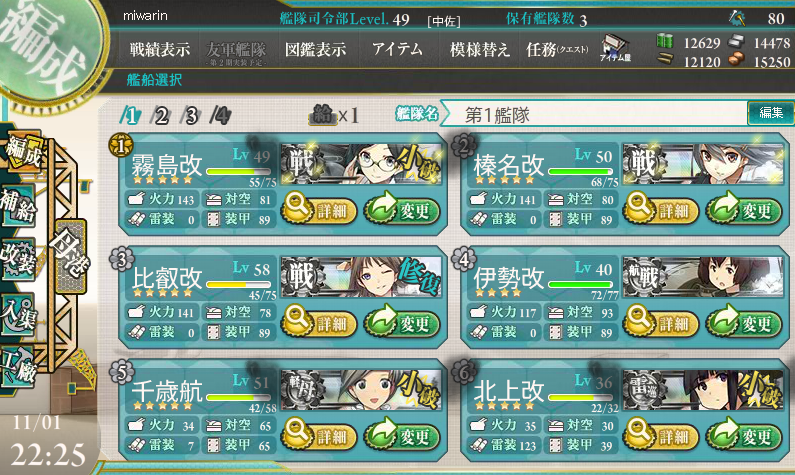Open the アイテム屋 item shop icon
The height and width of the screenshot is (475, 795).
tap(615, 49)
